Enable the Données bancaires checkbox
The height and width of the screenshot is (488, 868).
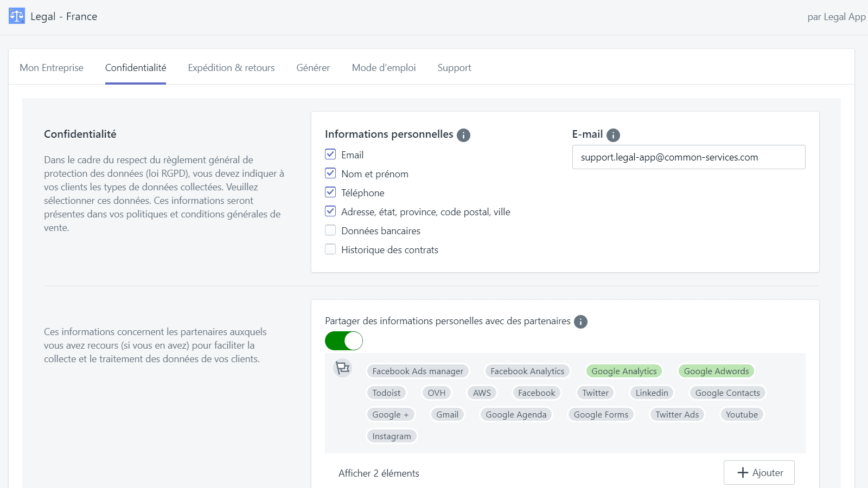pos(330,230)
